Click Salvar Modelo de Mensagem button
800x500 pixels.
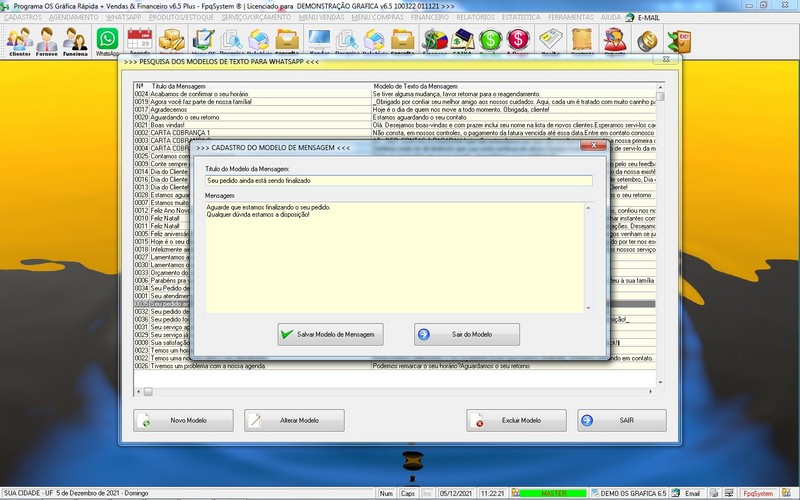330,334
